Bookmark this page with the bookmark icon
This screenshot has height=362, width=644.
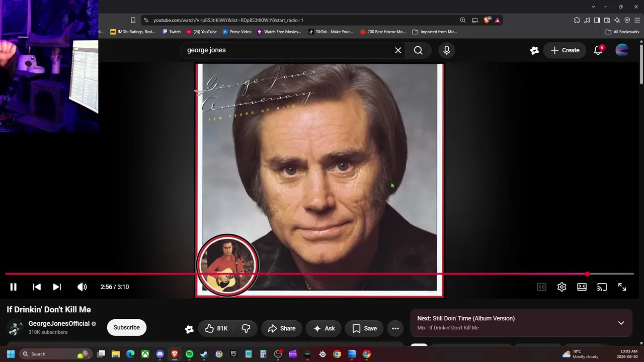click(x=133, y=20)
